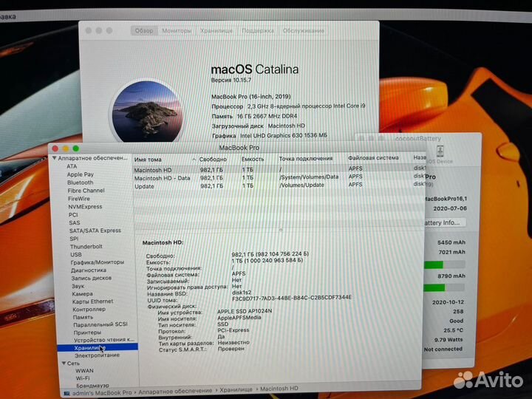Select PCI in the sidebar

(73, 215)
